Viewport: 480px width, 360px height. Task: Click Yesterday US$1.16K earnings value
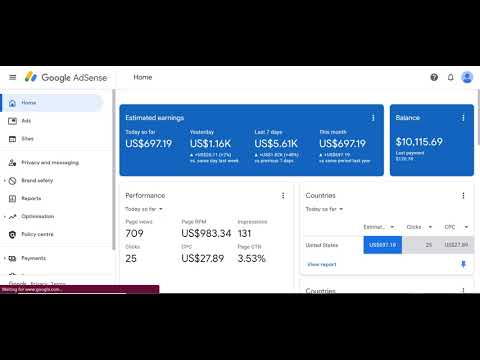coord(210,144)
